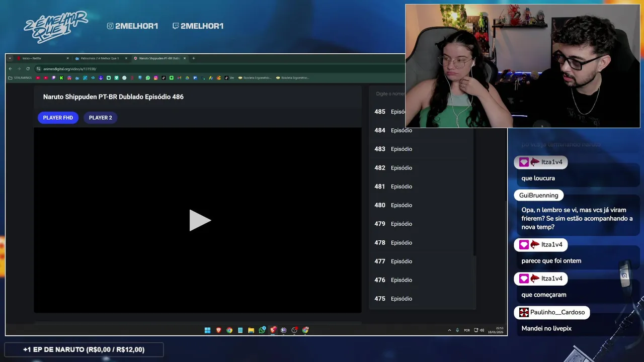
Task: Click the microphone tray icon
Action: pyautogui.click(x=457, y=330)
